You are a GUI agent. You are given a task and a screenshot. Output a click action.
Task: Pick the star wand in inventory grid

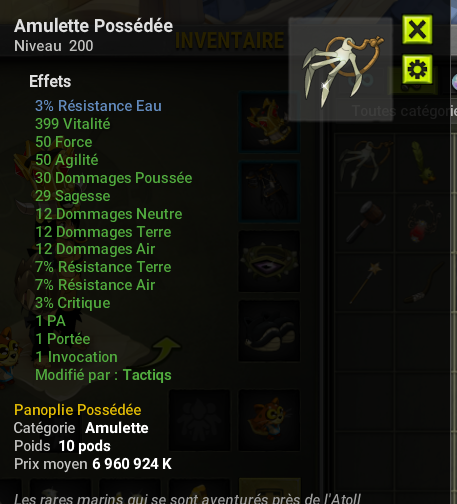[364, 282]
